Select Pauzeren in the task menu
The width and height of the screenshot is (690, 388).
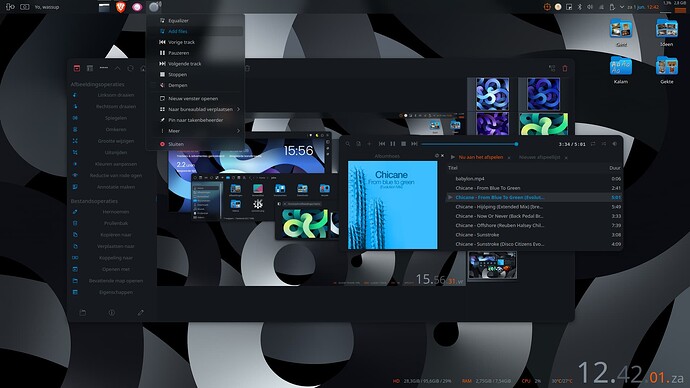[195, 53]
